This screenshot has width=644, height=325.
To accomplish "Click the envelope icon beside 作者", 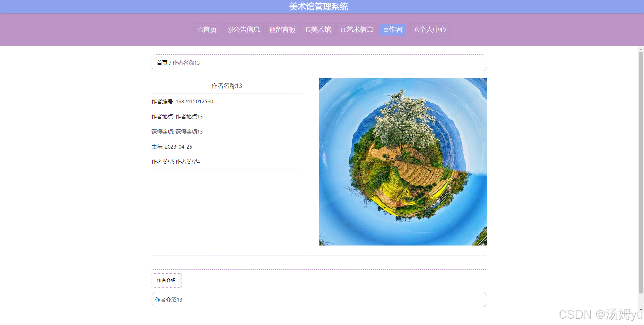I will click(386, 30).
